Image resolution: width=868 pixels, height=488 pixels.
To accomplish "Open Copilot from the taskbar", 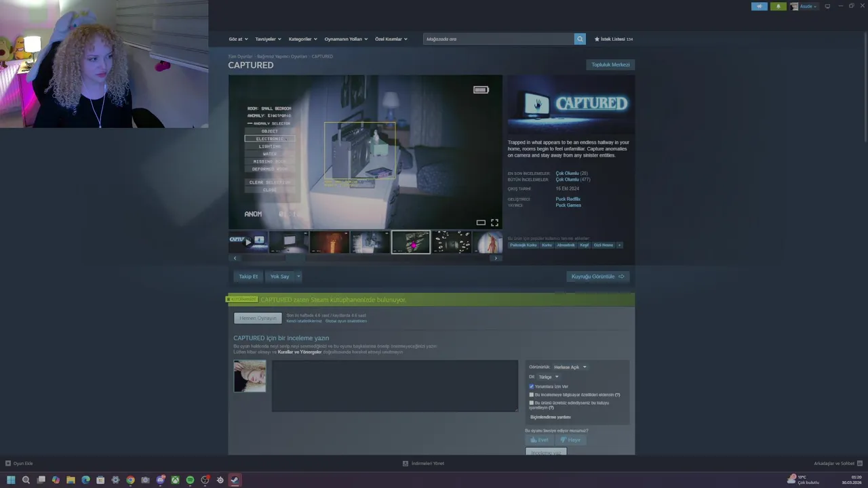I will 56,480.
